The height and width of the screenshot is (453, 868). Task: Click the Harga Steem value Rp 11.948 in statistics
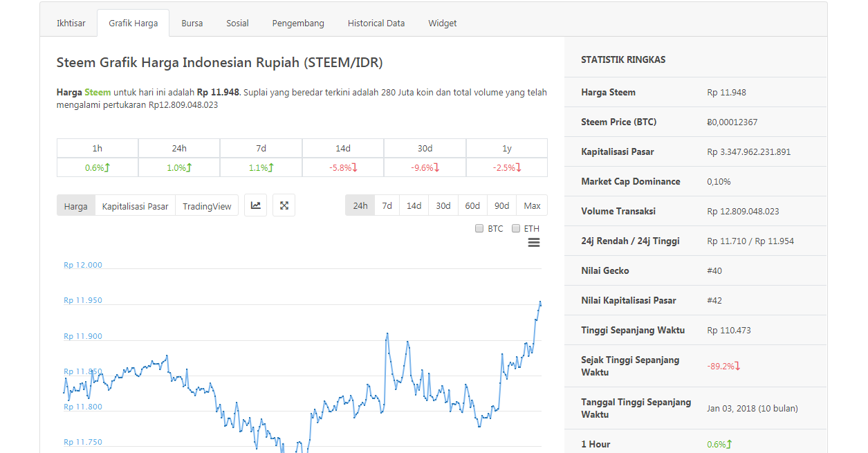pos(726,92)
